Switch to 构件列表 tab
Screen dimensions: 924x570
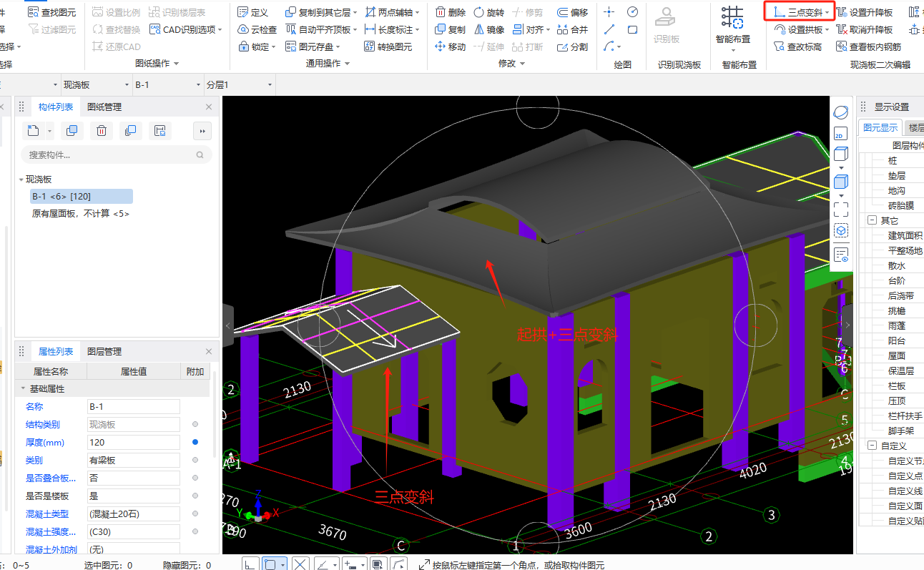tap(56, 107)
